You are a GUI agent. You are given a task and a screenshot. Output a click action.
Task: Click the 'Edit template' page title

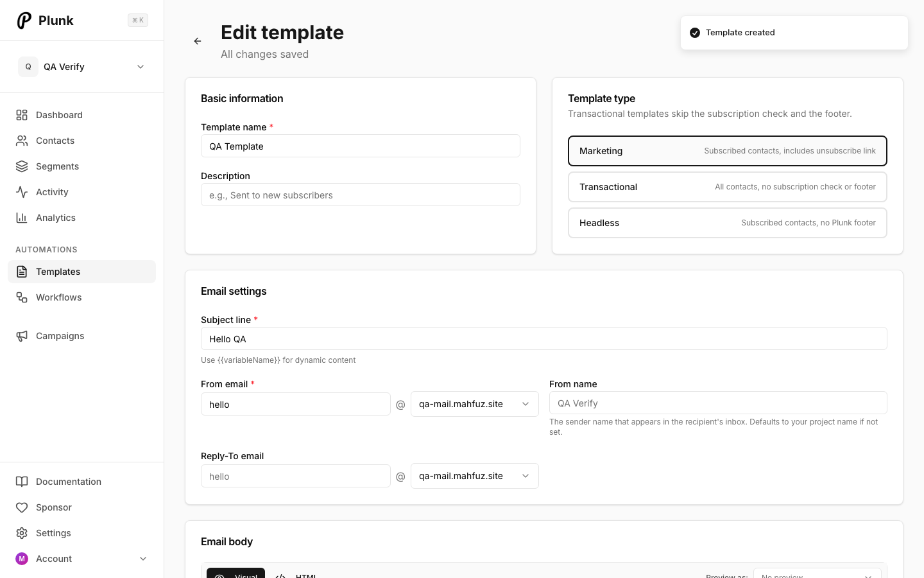pyautogui.click(x=282, y=32)
